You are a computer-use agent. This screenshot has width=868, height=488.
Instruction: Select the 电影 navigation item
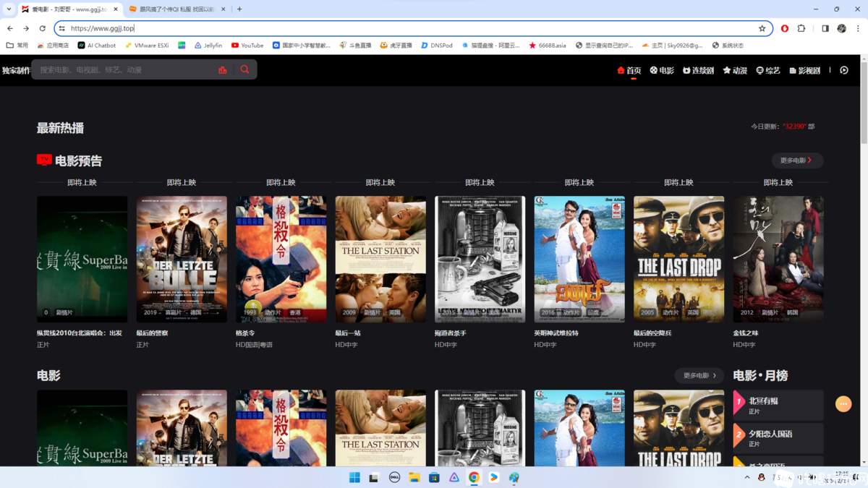pyautogui.click(x=662, y=70)
